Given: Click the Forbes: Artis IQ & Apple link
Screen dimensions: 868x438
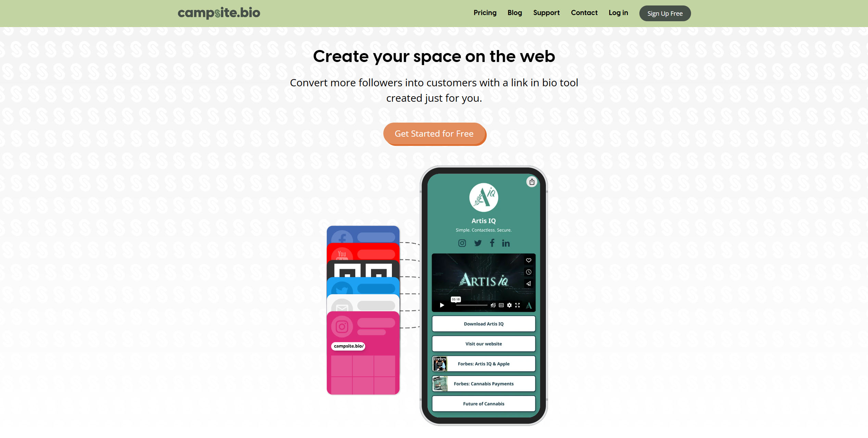Looking at the screenshot, I should click(x=484, y=364).
